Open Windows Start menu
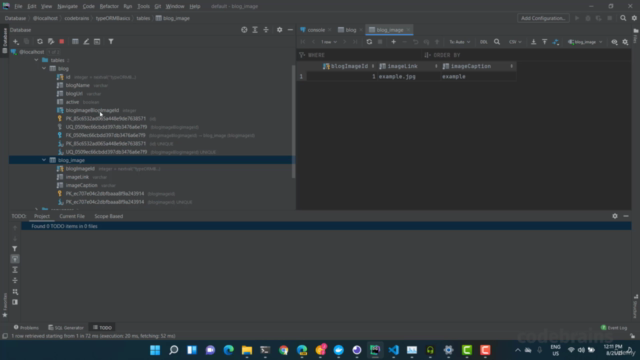Viewport: 640px width, 360px height. pos(155,350)
